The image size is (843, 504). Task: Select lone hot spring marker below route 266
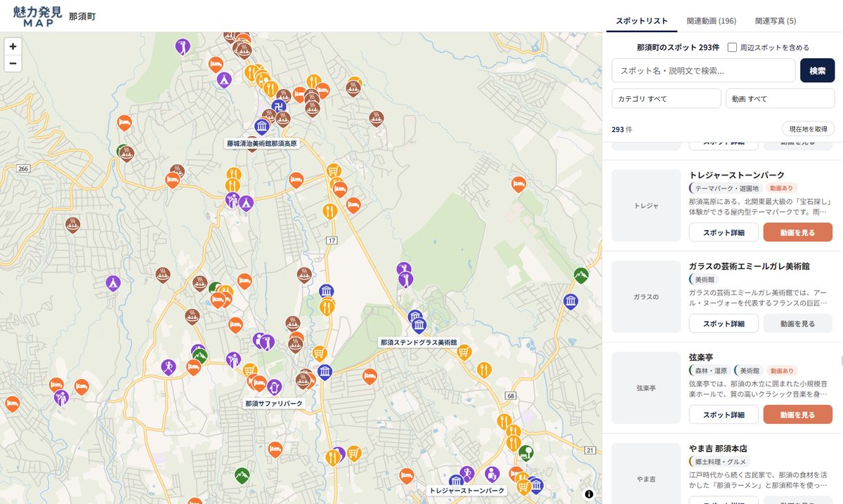[x=73, y=225]
